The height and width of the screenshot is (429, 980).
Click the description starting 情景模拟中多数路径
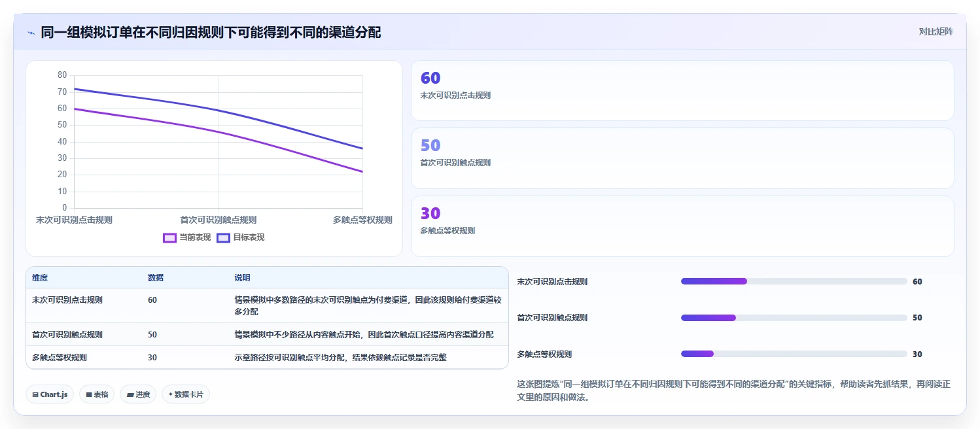click(368, 306)
